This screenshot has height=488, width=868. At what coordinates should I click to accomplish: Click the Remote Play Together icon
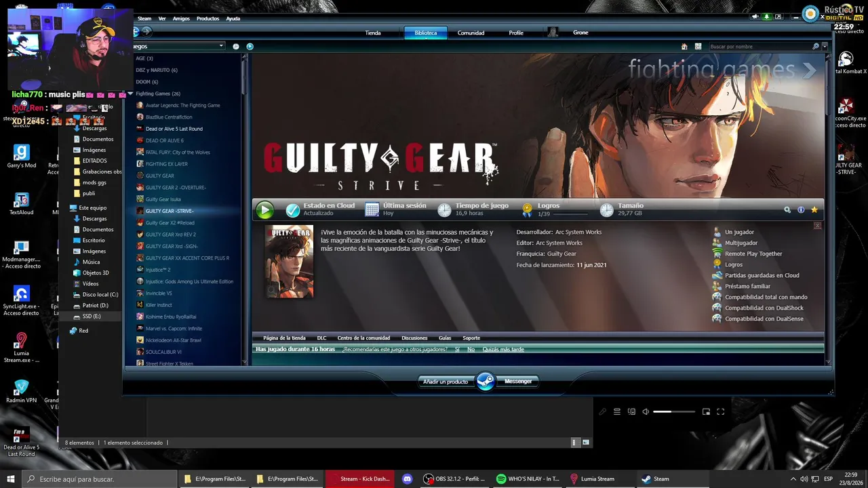[x=717, y=253]
